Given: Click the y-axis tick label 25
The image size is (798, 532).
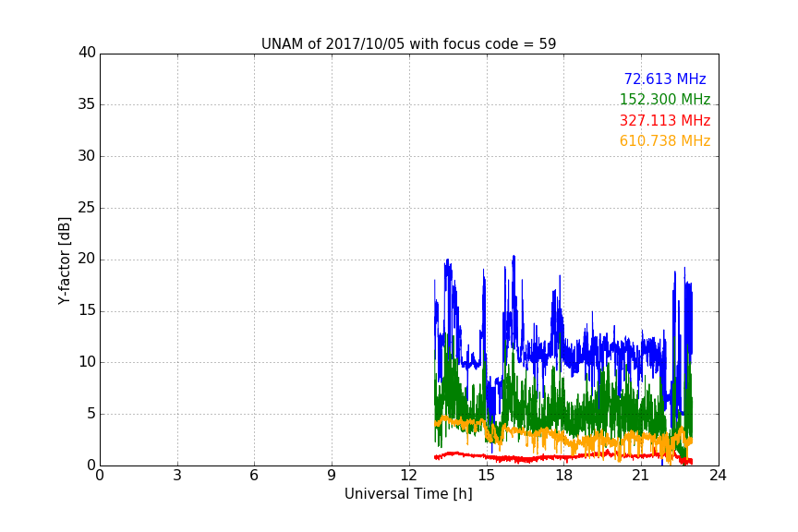Looking at the screenshot, I should point(87,207).
